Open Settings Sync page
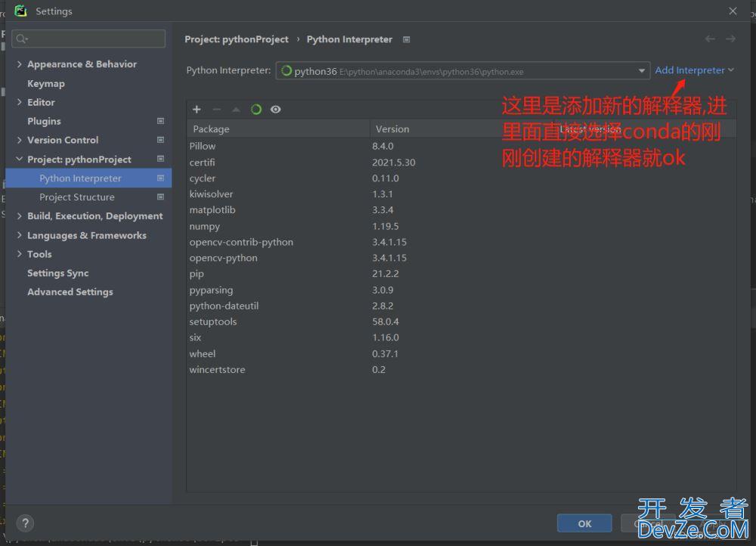Viewport: 756px width, 546px height. pos(58,273)
